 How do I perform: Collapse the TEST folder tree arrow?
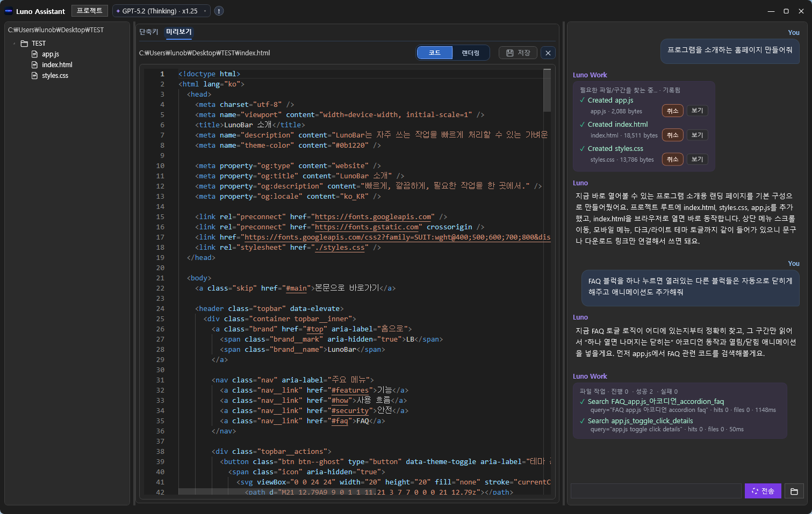tap(14, 44)
